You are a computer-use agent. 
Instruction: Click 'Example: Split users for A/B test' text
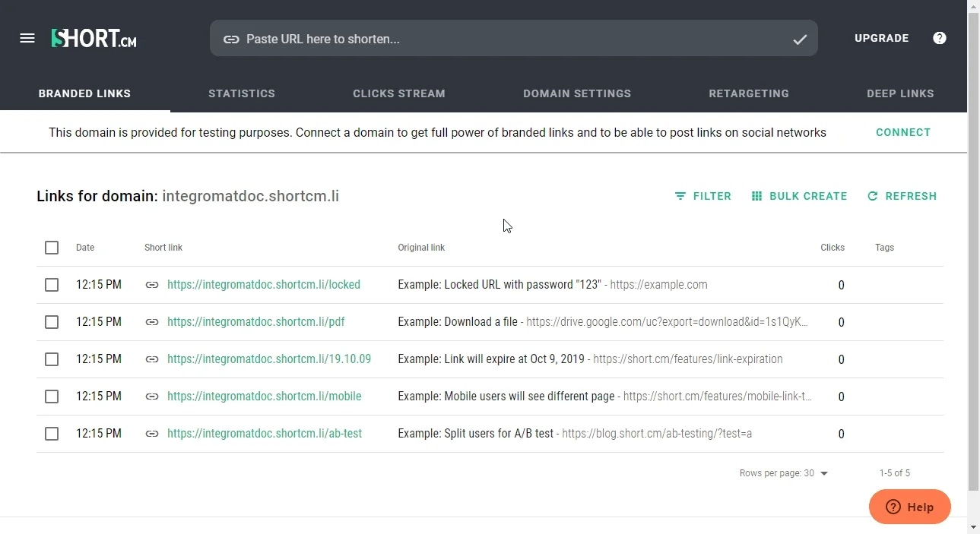476,434
